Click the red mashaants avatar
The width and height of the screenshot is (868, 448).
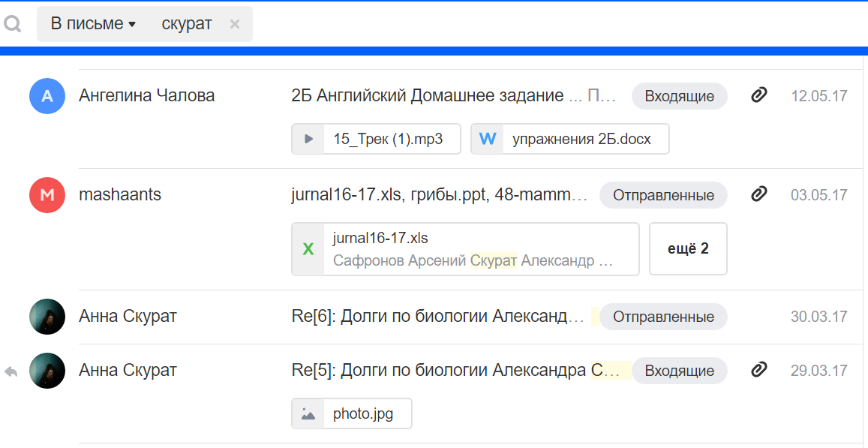click(47, 195)
